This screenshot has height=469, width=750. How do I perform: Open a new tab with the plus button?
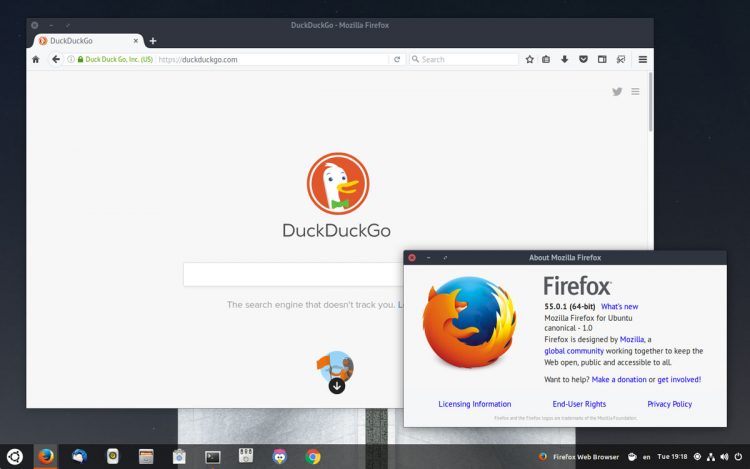(153, 41)
